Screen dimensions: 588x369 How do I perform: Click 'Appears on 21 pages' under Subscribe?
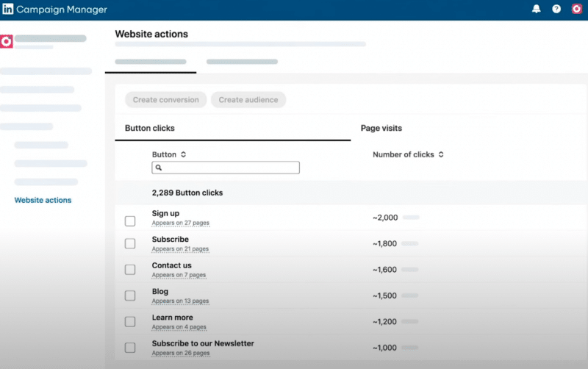tap(180, 249)
